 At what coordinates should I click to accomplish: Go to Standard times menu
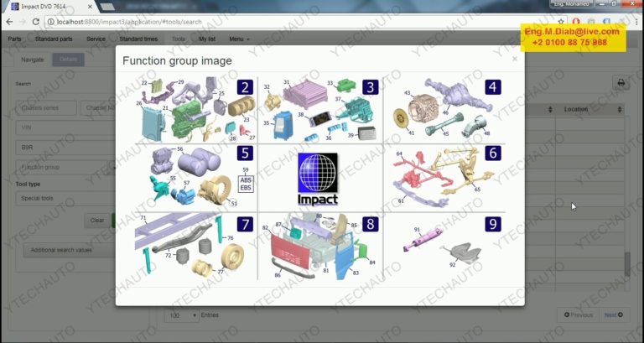point(138,39)
